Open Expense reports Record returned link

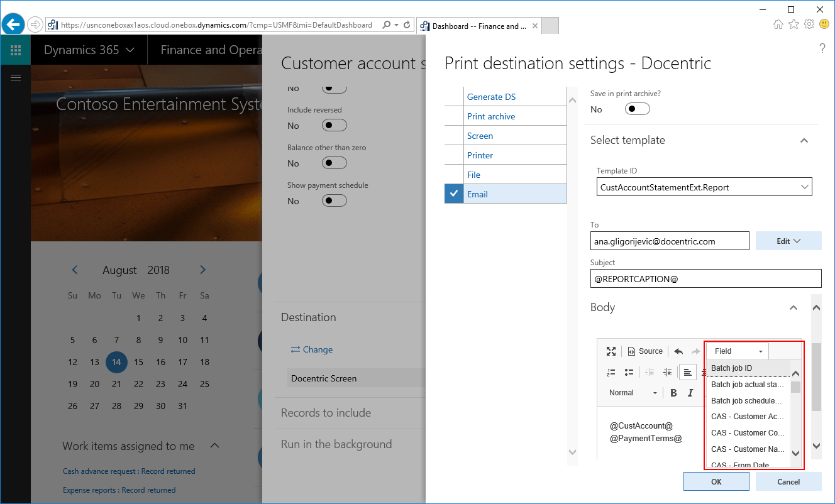(119, 490)
